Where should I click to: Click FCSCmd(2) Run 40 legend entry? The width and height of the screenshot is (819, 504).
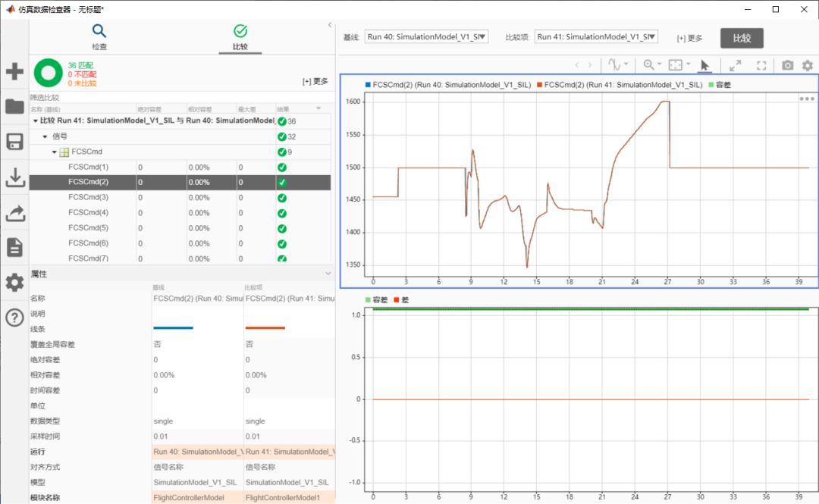[448, 85]
